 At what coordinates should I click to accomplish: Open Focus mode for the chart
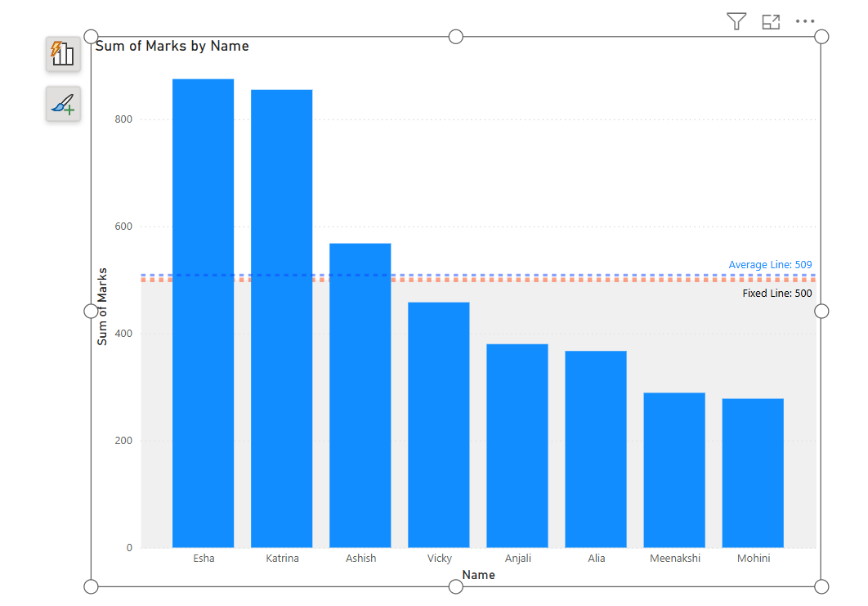[x=770, y=21]
